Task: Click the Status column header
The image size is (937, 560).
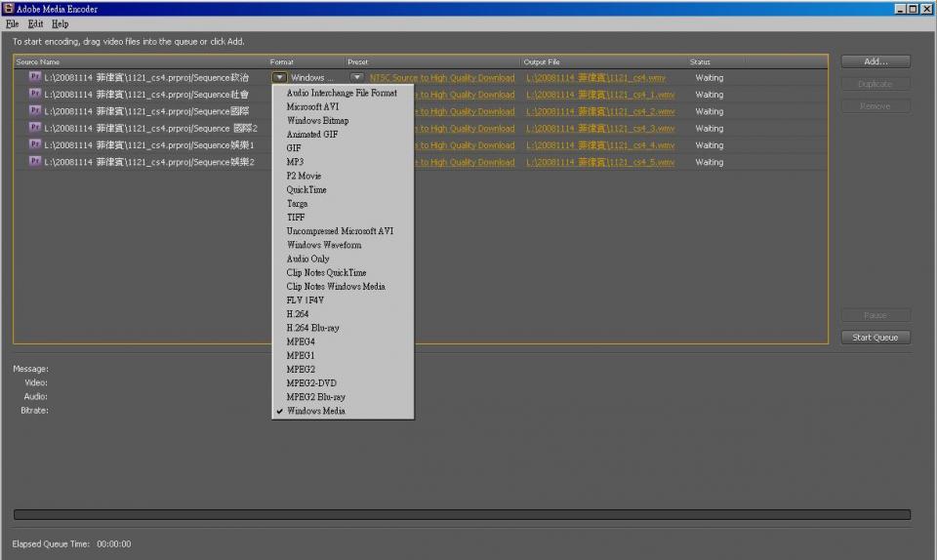Action: (x=700, y=62)
